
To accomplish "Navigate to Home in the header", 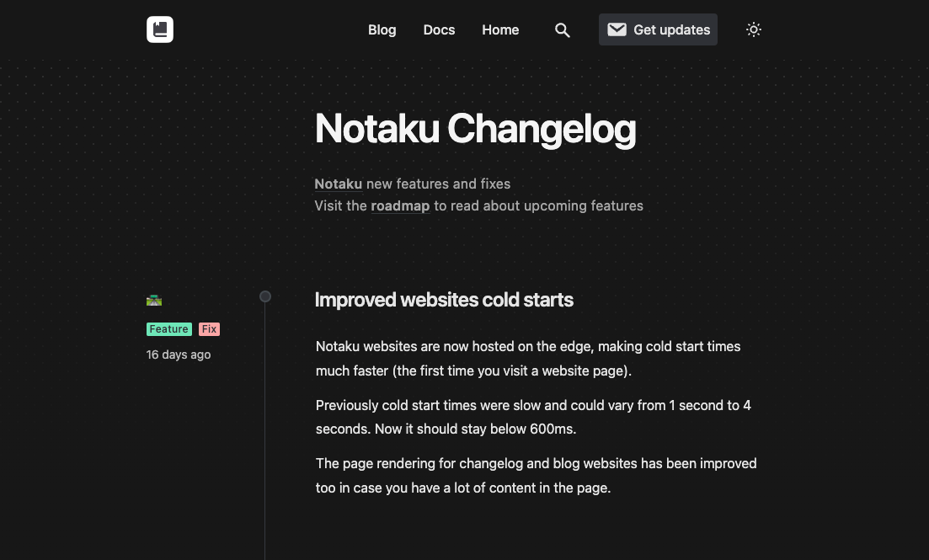I will click(500, 29).
